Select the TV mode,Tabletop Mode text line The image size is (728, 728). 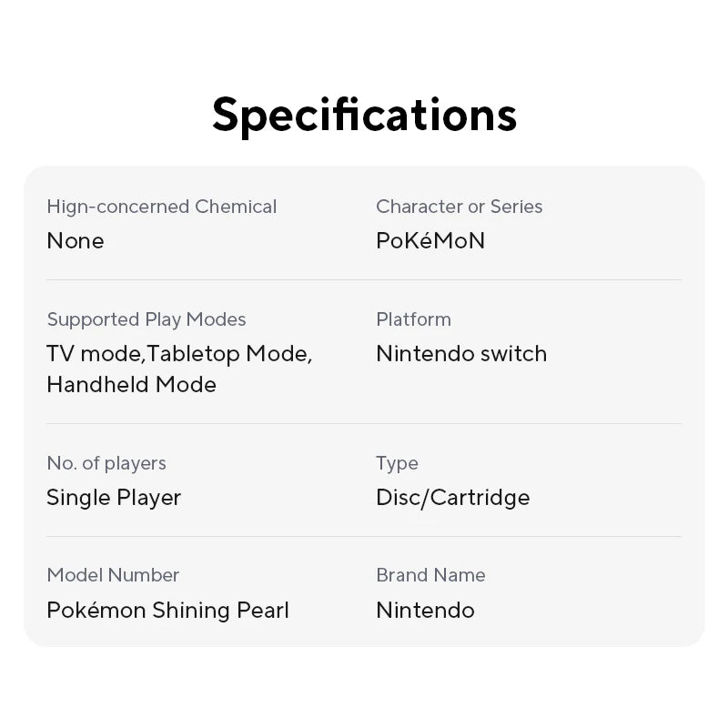(179, 353)
